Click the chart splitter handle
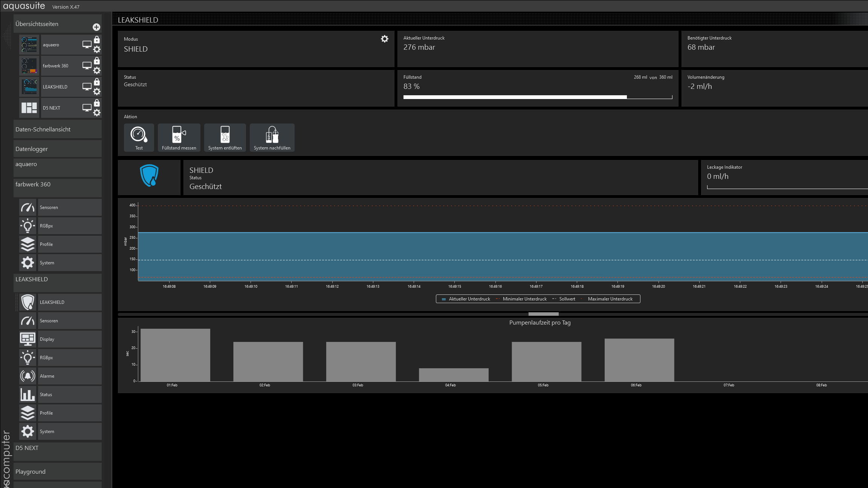This screenshot has width=868, height=488. [543, 314]
